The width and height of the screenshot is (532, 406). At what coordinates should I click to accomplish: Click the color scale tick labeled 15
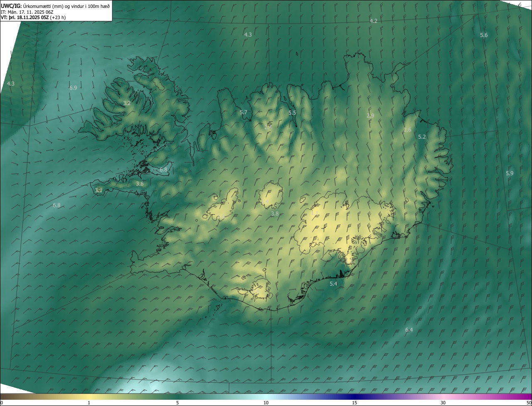click(x=355, y=403)
